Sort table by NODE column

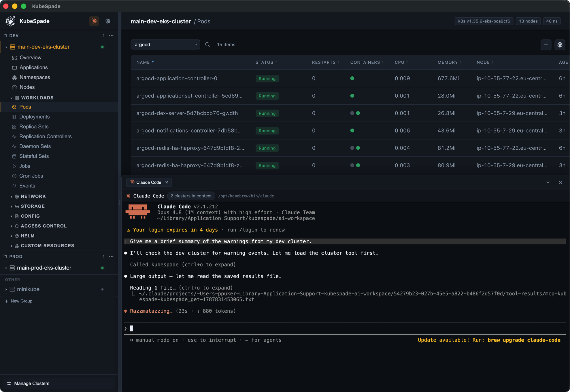(x=485, y=62)
